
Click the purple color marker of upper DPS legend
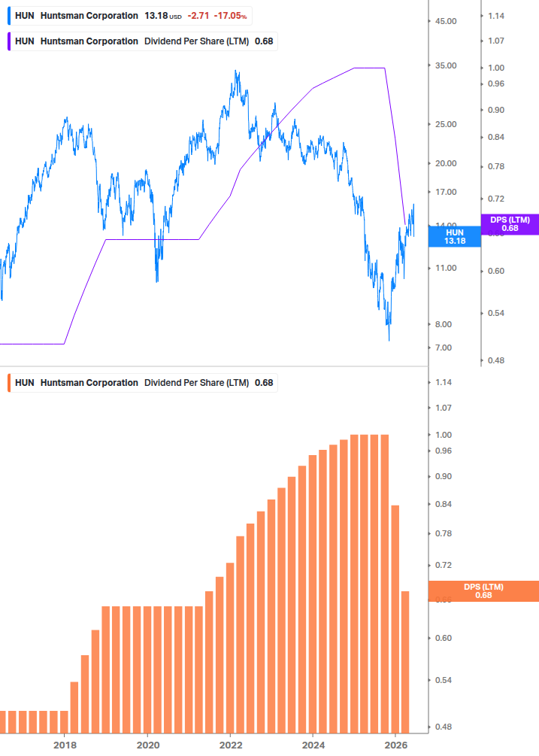pos(9,41)
